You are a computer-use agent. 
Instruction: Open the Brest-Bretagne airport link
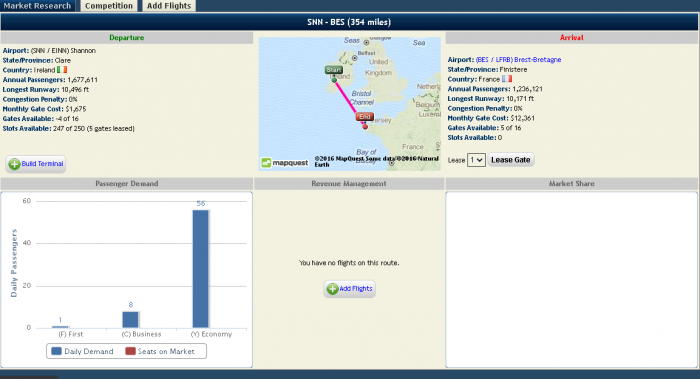coord(518,60)
